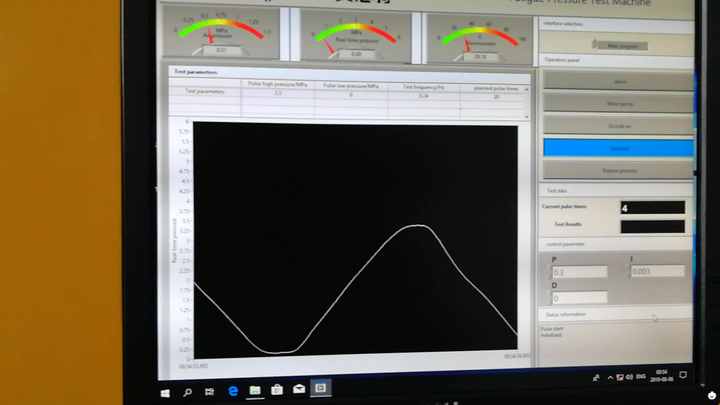Screen dimensions: 720x405
Task: Show hidden system tray icons chevron
Action: (x=610, y=377)
